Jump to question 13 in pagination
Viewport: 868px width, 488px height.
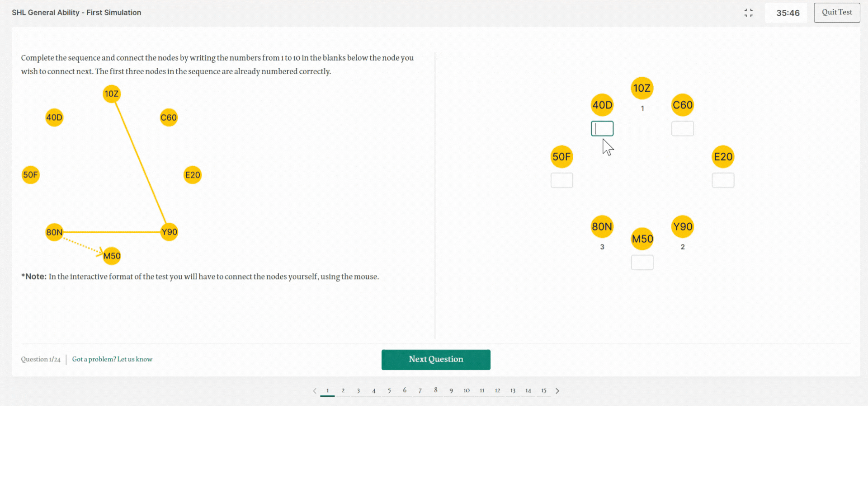513,391
